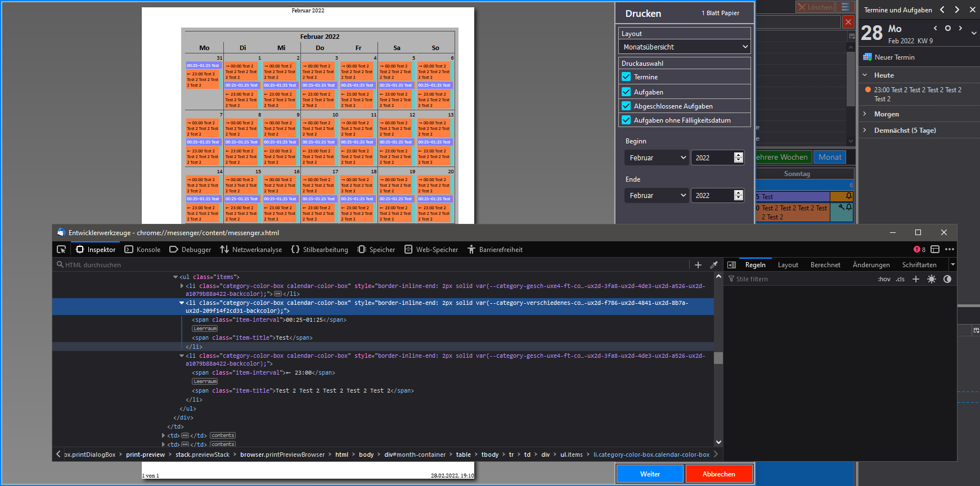980x486 pixels.
Task: Jump to today with circle icon
Action: 947,28
